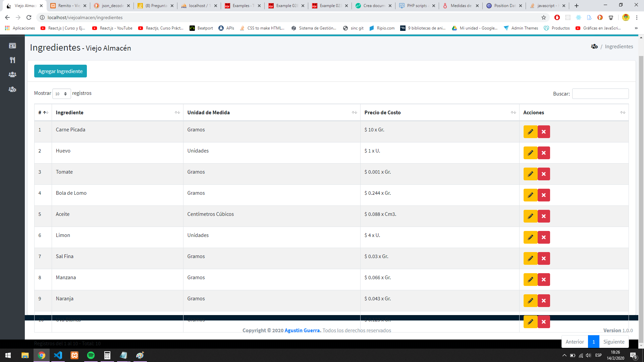Go to Anterior page
This screenshot has width=644, height=362.
pos(575,342)
